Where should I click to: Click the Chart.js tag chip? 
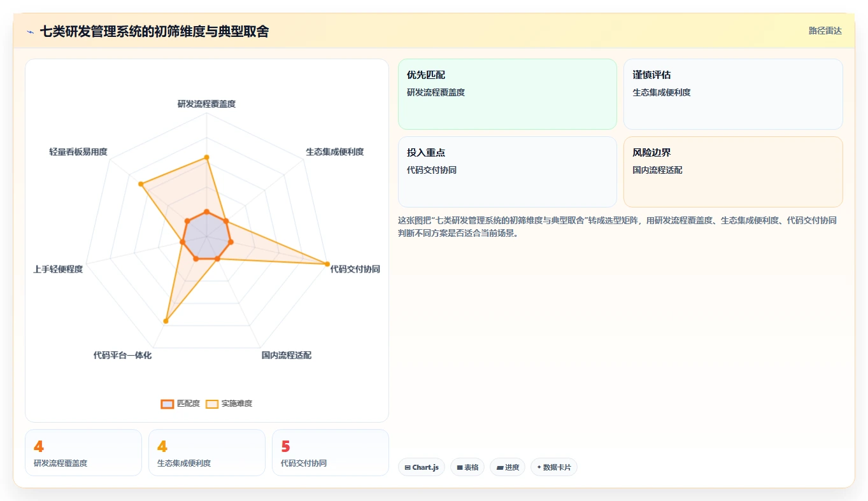tap(422, 467)
